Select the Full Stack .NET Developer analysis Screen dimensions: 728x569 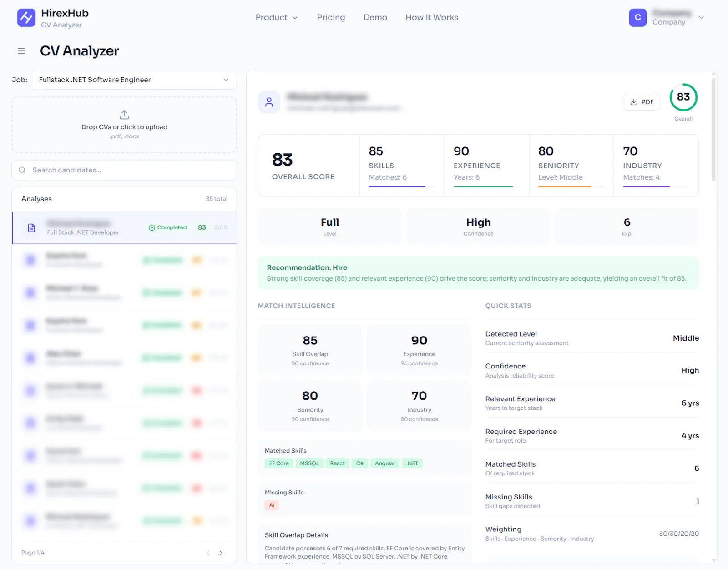click(124, 227)
